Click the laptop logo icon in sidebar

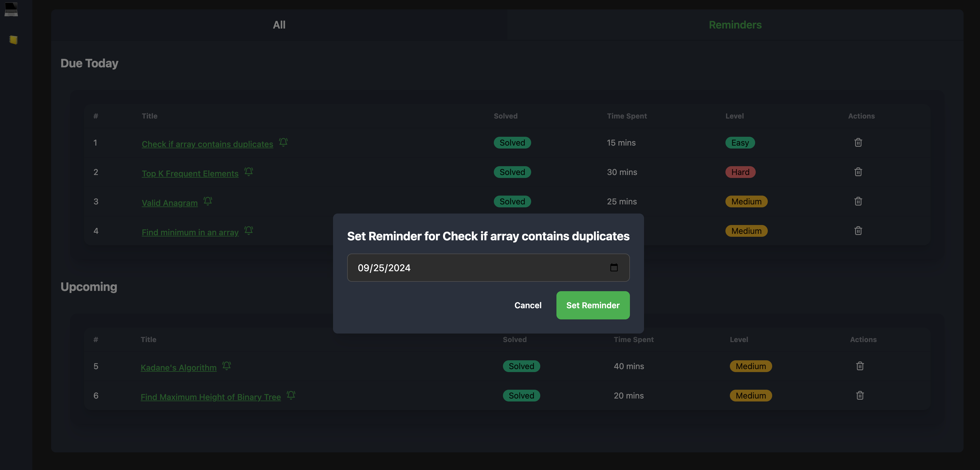11,9
